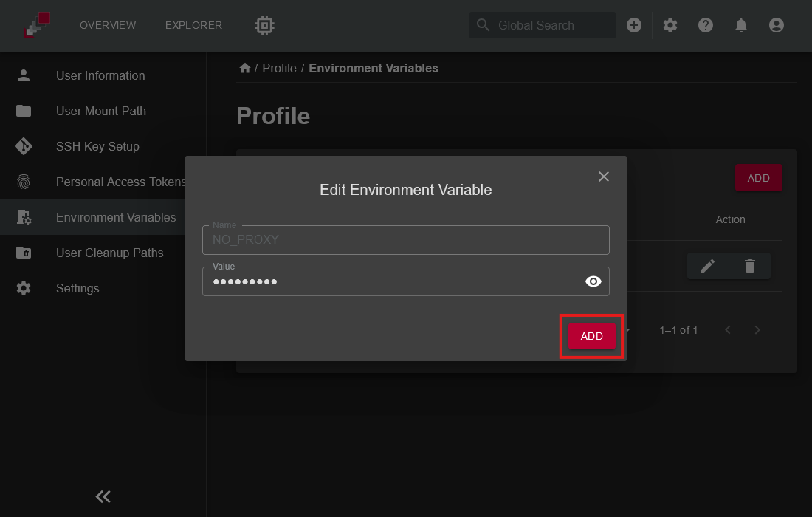
Task: Click ADD button in the dialog
Action: tap(591, 336)
